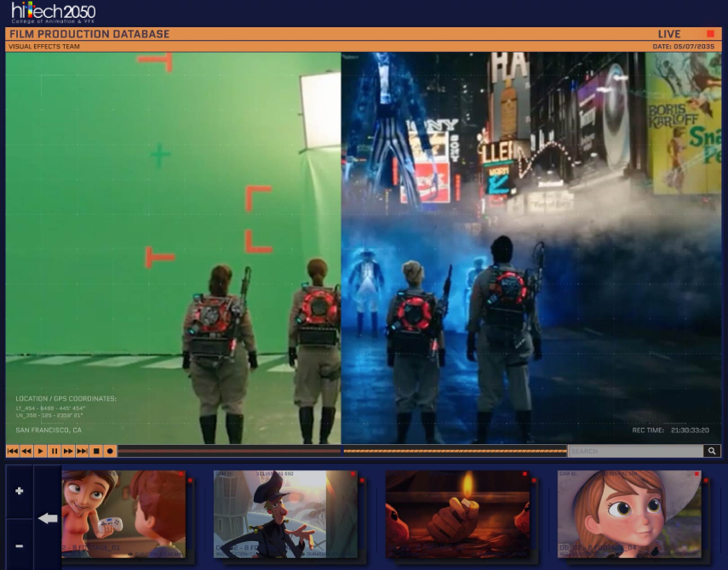Open thumbnail of hand holding lighter flame

coord(457,514)
